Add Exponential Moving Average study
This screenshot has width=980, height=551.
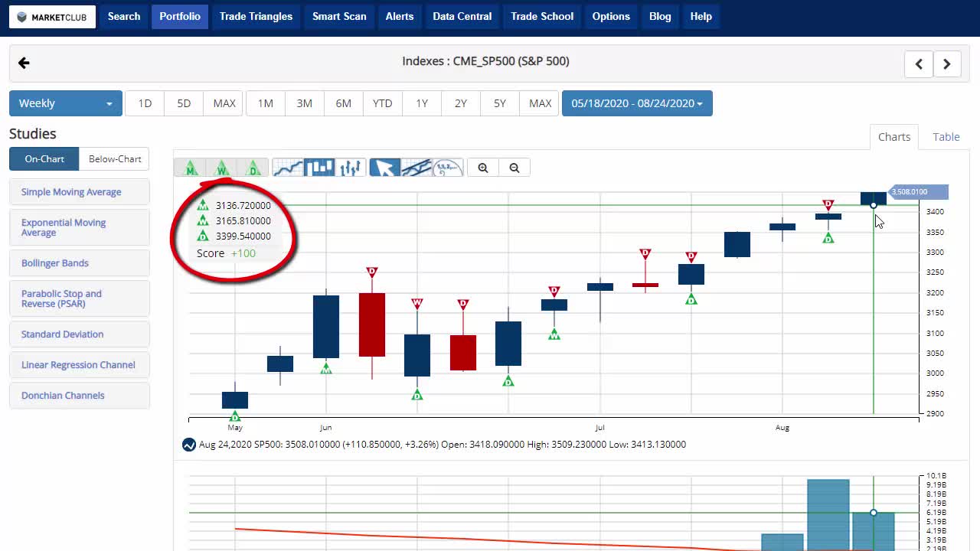[80, 227]
